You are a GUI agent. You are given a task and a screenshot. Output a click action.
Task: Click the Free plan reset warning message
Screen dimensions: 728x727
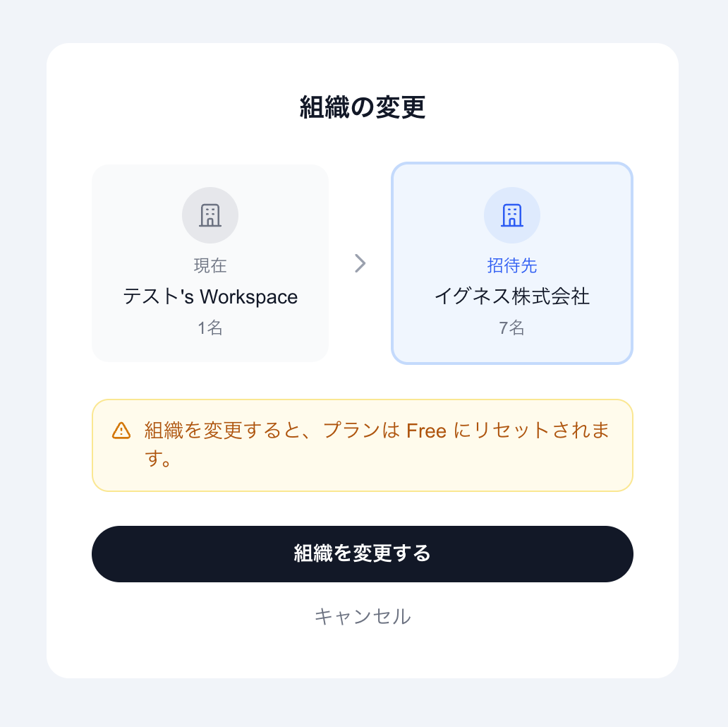pyautogui.click(x=282, y=431)
